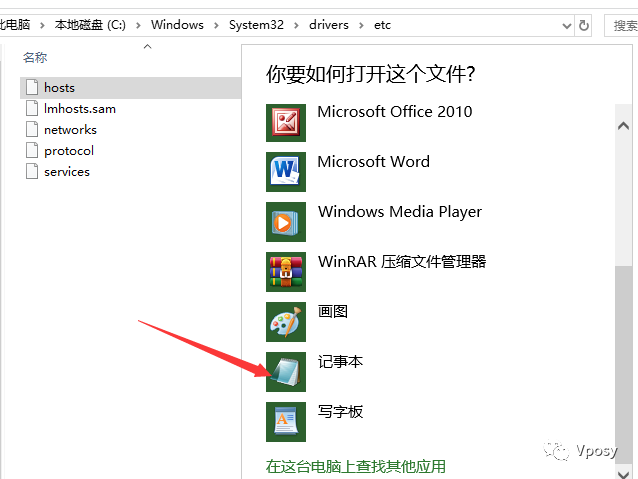Select the Windows Media Player icon
638x479 pixels.
(286, 222)
